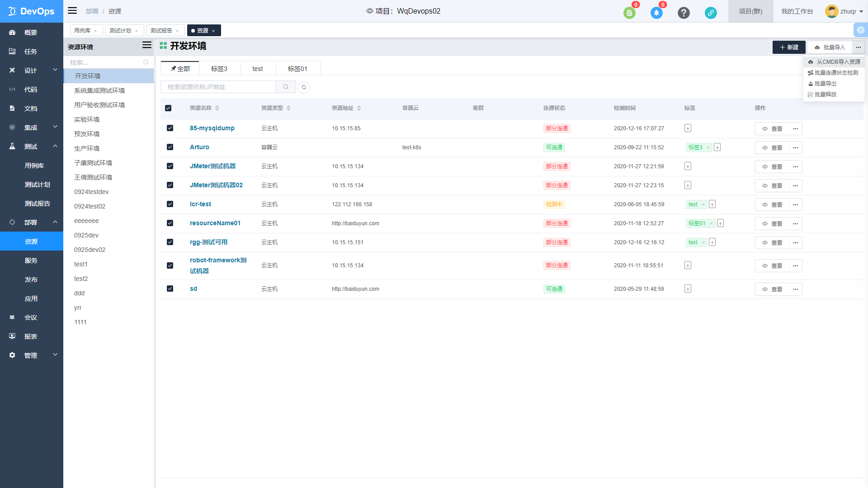The image size is (868, 488).
Task: Toggle the sidebar hamburger menu icon
Action: tap(72, 11)
